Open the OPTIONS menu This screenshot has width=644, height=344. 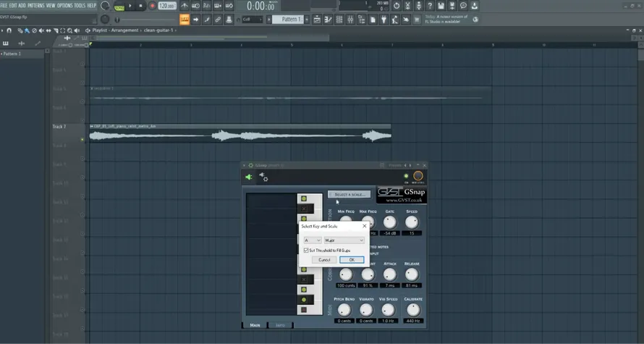[64, 5]
